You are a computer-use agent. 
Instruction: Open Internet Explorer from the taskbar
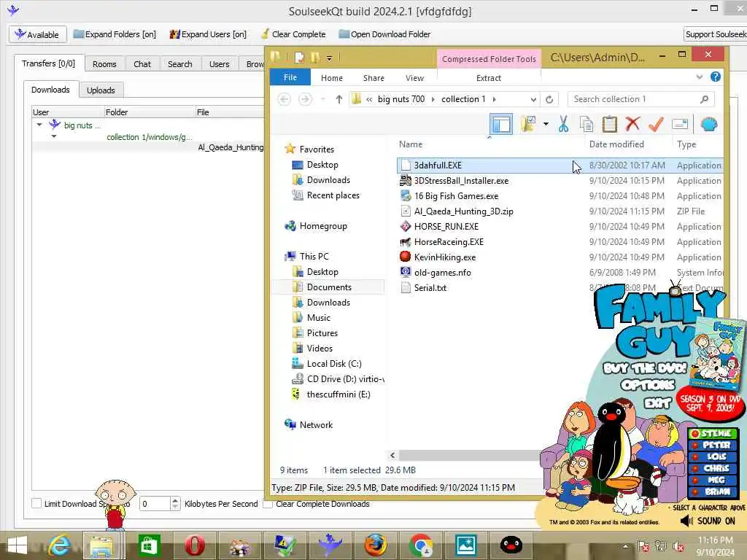point(60,545)
